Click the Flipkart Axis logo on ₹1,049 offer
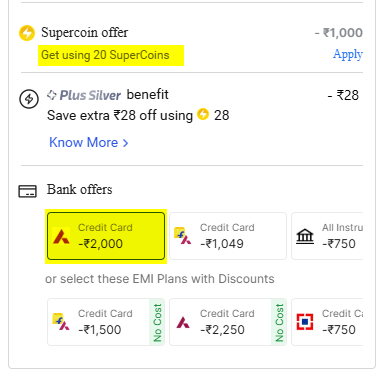This screenshot has width=381, height=382. [183, 236]
